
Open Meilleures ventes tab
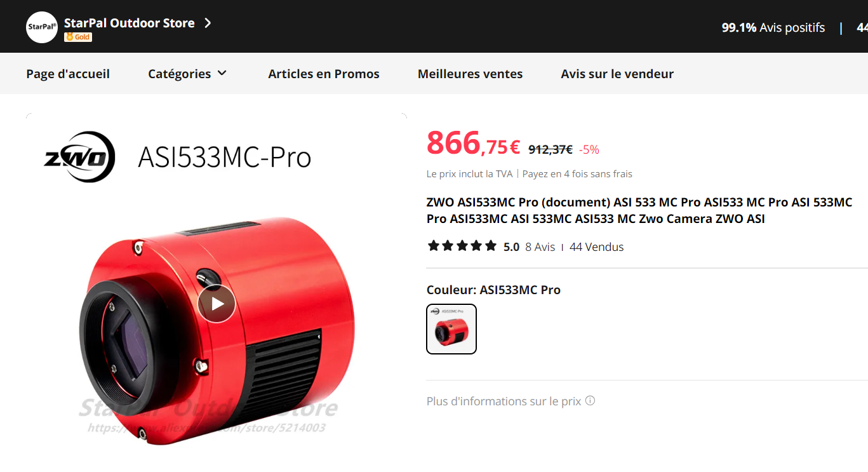click(x=470, y=74)
